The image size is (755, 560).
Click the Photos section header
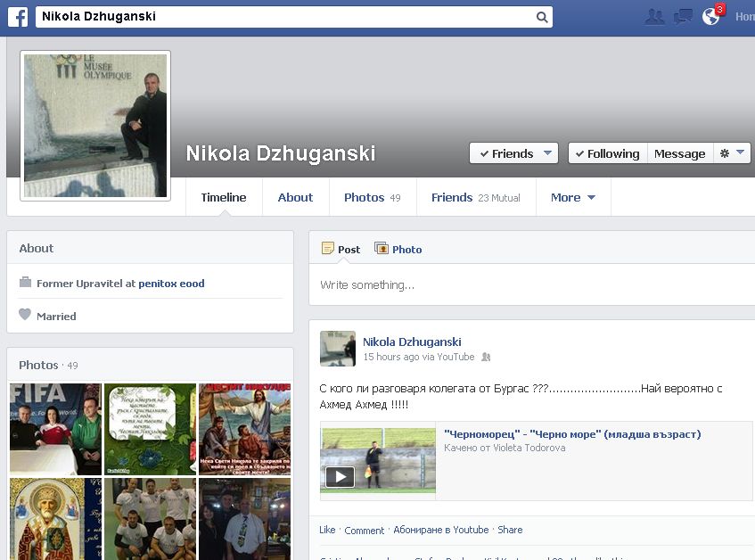point(38,365)
